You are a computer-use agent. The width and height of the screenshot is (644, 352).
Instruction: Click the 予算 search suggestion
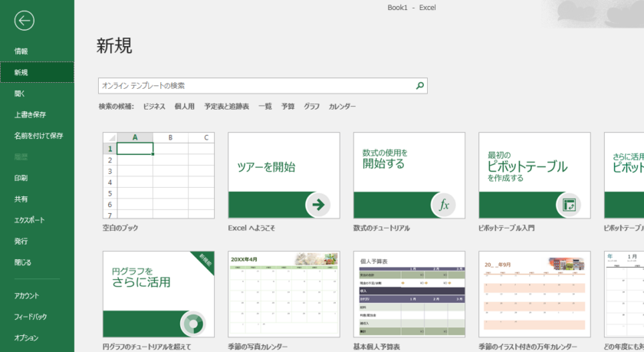[288, 107]
